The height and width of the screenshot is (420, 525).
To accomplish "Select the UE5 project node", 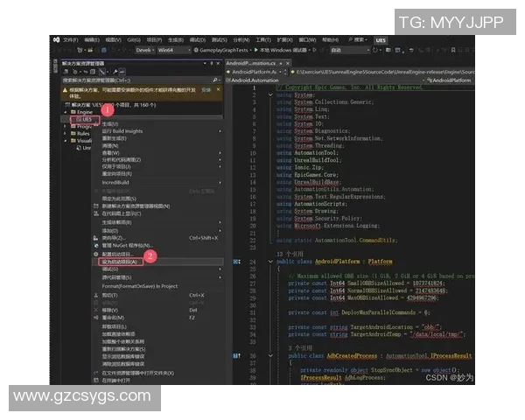I will click(85, 119).
